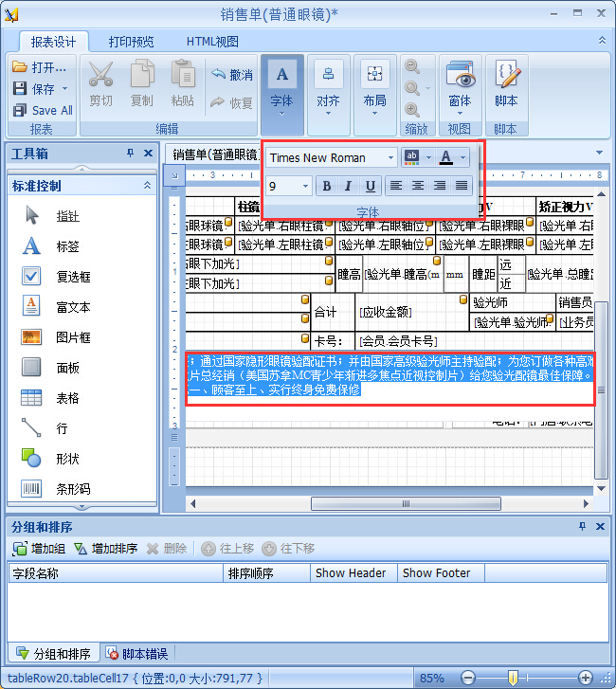Switch to the Print Preview (打印预览) tab

click(x=131, y=42)
